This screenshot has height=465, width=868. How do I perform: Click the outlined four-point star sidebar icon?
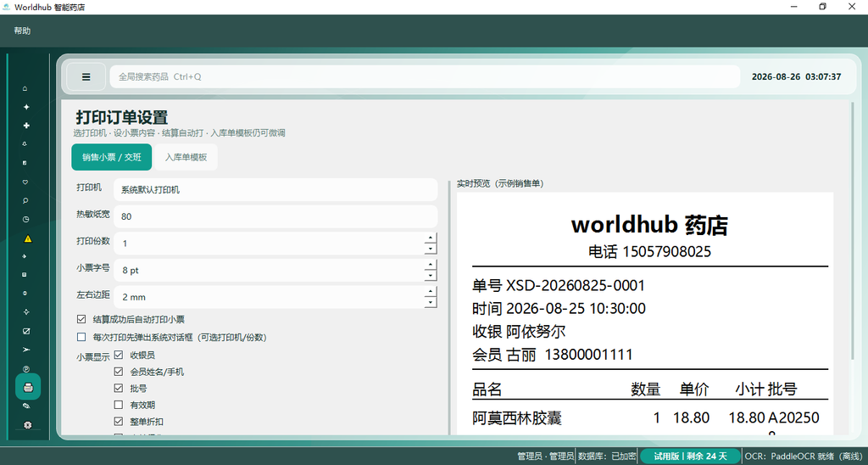tap(25, 312)
